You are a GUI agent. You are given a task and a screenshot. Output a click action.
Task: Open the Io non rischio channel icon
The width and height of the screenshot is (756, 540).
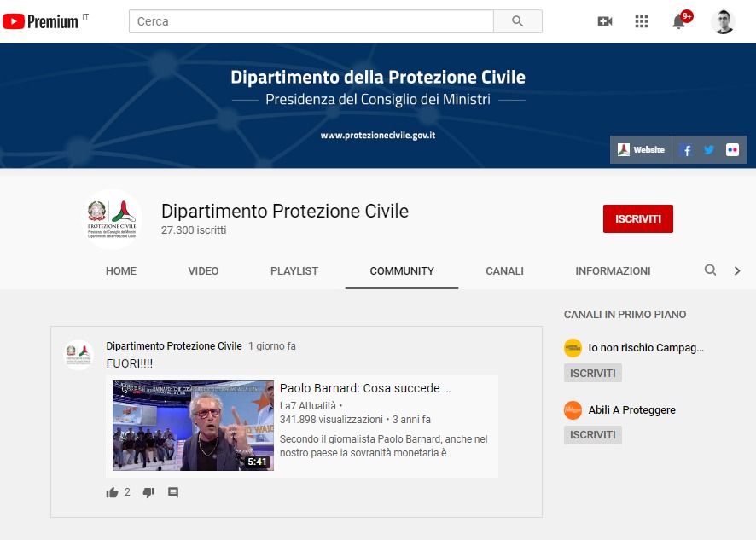click(573, 348)
